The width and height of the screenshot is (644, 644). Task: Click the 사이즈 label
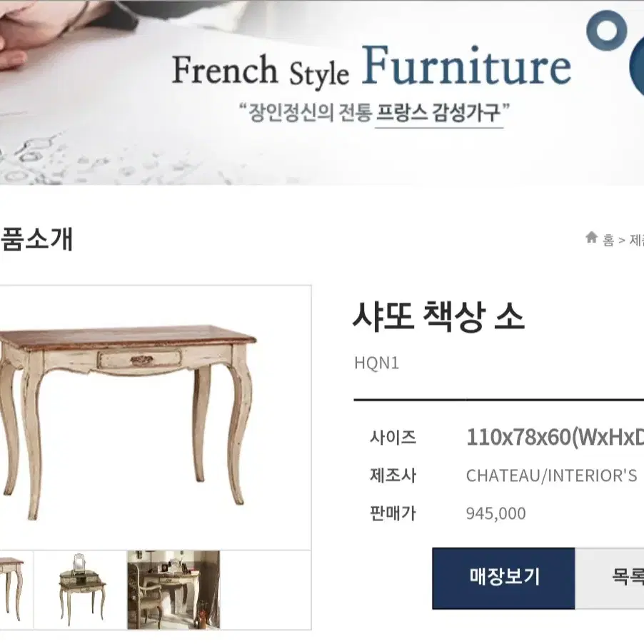pyautogui.click(x=393, y=438)
